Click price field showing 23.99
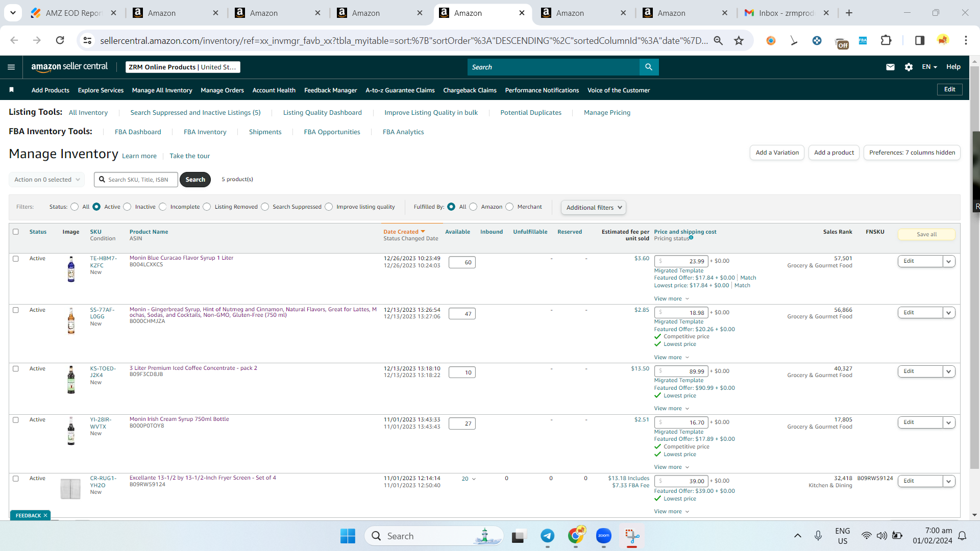980x551 pixels. click(x=681, y=261)
